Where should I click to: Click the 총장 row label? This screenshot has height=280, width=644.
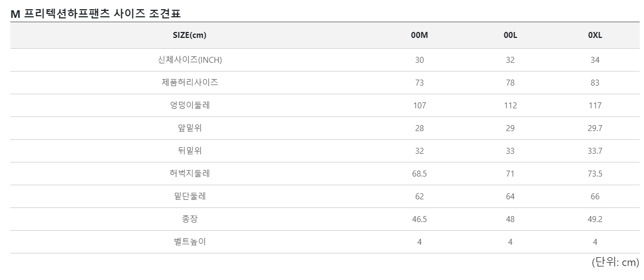189,219
